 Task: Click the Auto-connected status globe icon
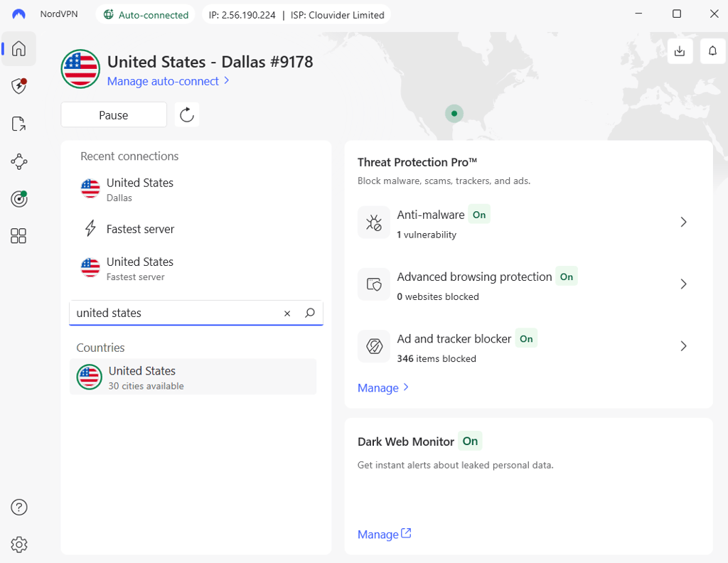(x=108, y=14)
